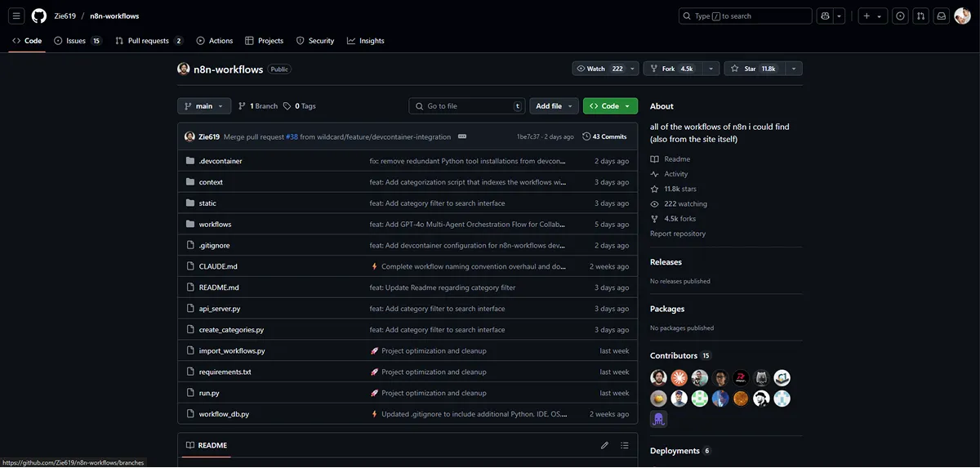This screenshot has height=468, width=980.
Task: Open Copilot chat icon in header
Action: coord(826,16)
